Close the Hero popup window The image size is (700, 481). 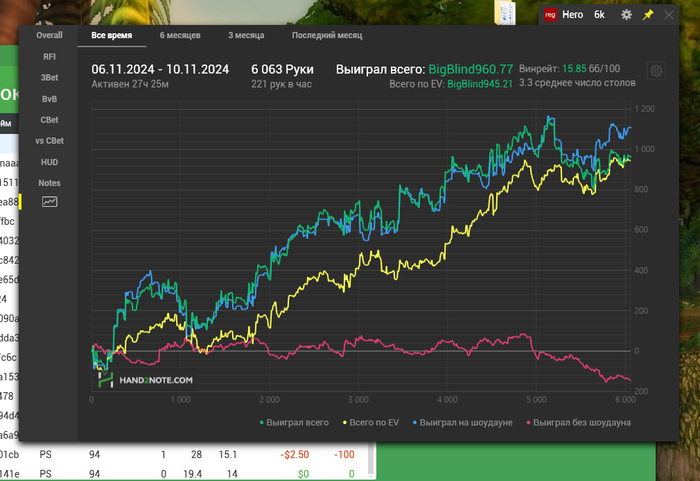[669, 15]
